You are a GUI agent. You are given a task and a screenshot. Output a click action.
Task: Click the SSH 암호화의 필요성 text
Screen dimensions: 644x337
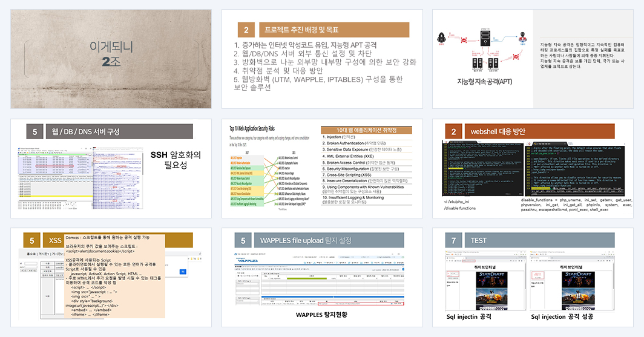point(176,160)
